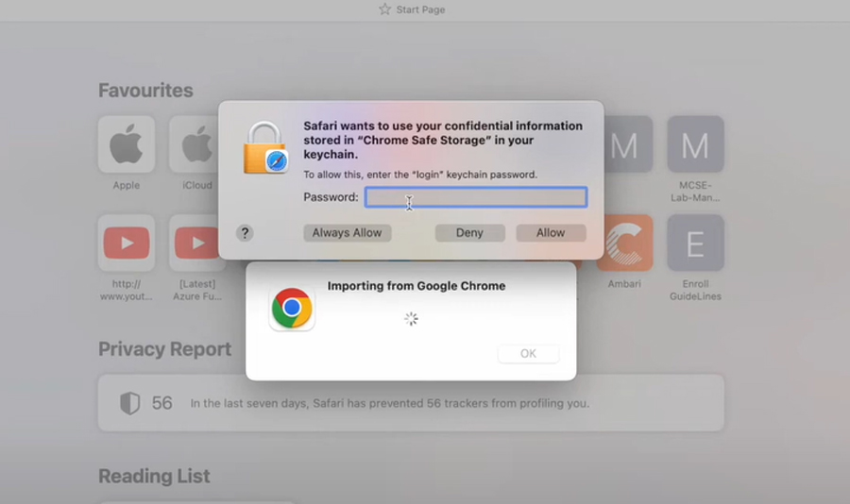Click the Google Chrome logo in import dialog
This screenshot has height=504, width=850.
(292, 309)
